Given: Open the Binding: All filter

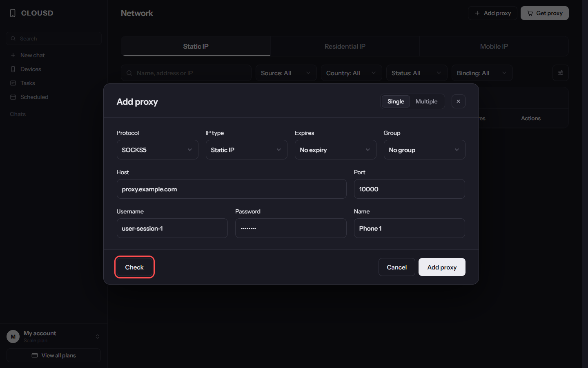Looking at the screenshot, I should tap(482, 73).
